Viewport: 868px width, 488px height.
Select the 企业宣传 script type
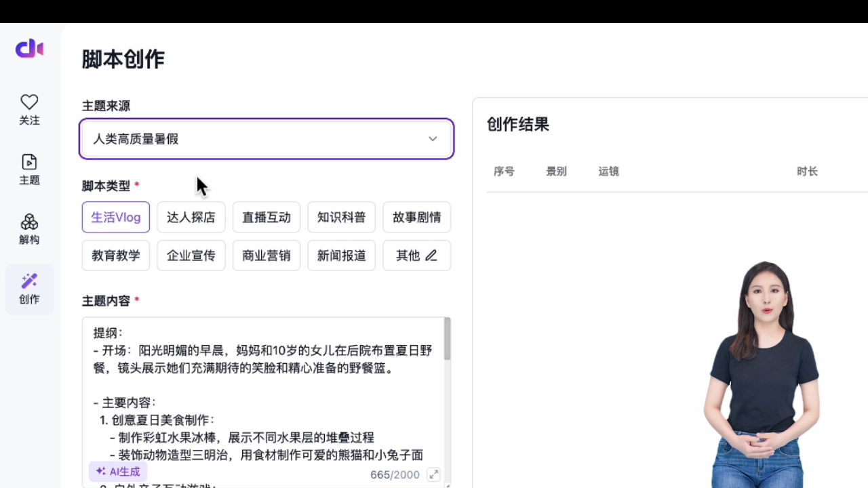point(191,256)
